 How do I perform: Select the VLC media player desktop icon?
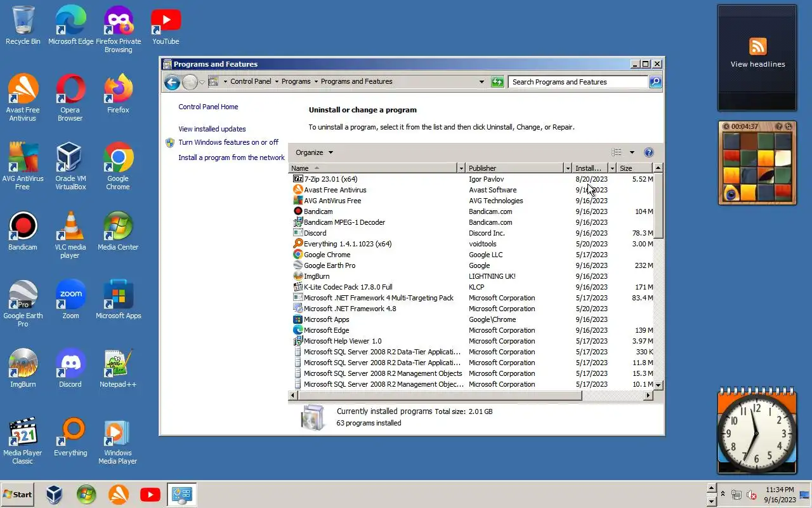click(70, 235)
